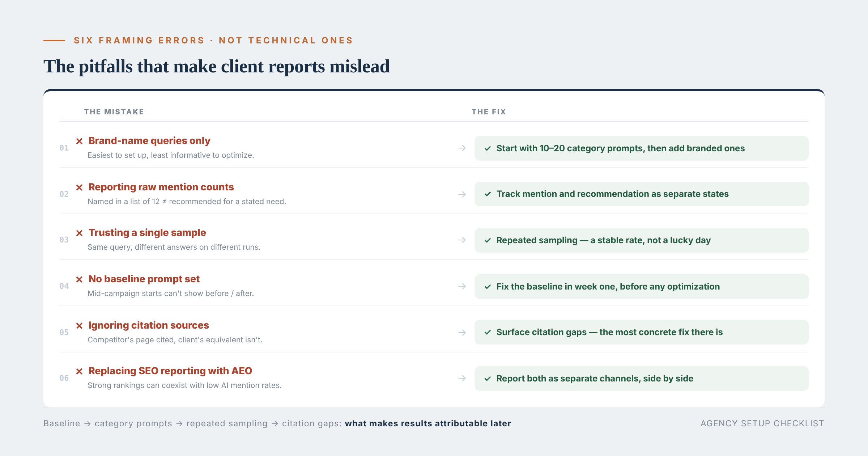
Task: Click the text Mid-campaign starts can't show before / after
Action: [x=171, y=294]
